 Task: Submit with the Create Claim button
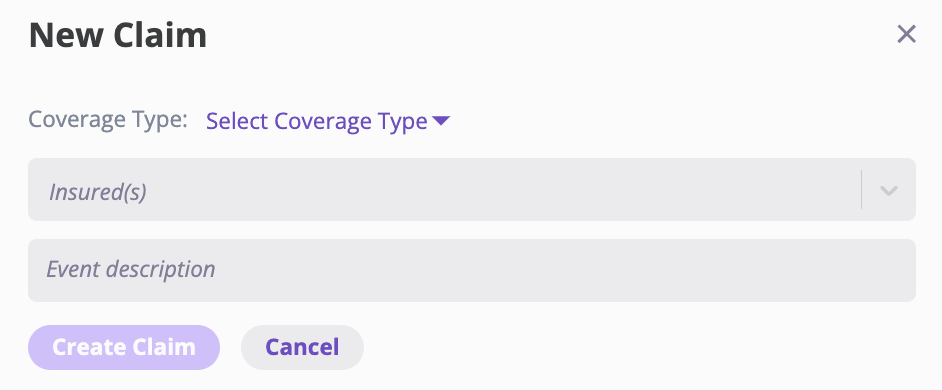point(124,347)
